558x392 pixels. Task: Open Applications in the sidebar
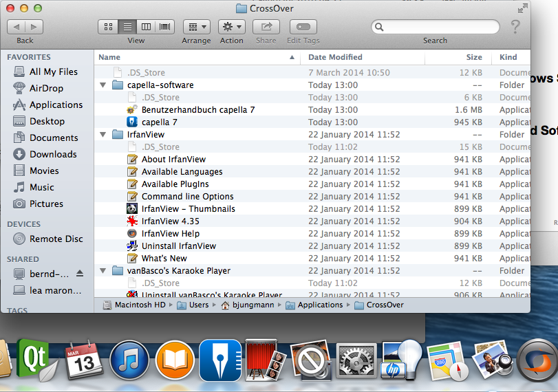(x=48, y=105)
